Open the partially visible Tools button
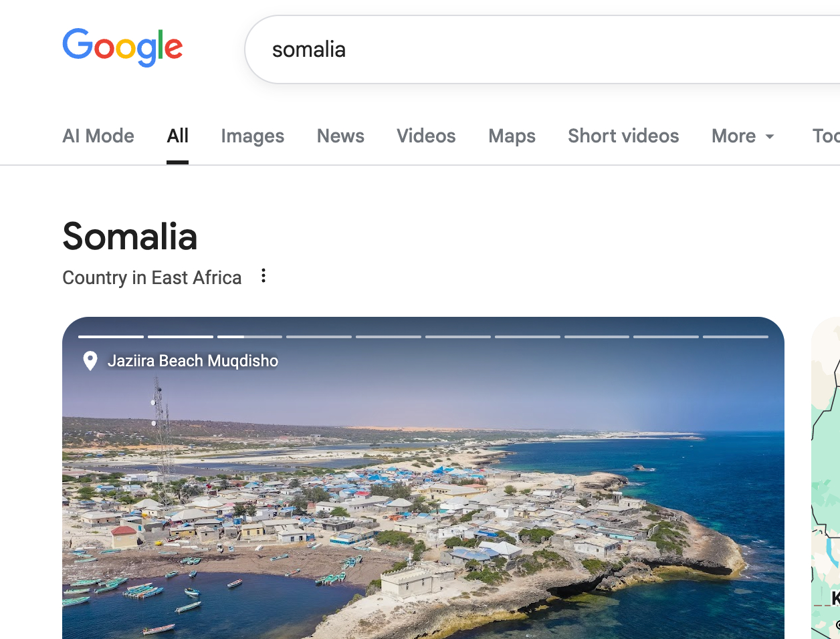840x639 pixels. 826,136
